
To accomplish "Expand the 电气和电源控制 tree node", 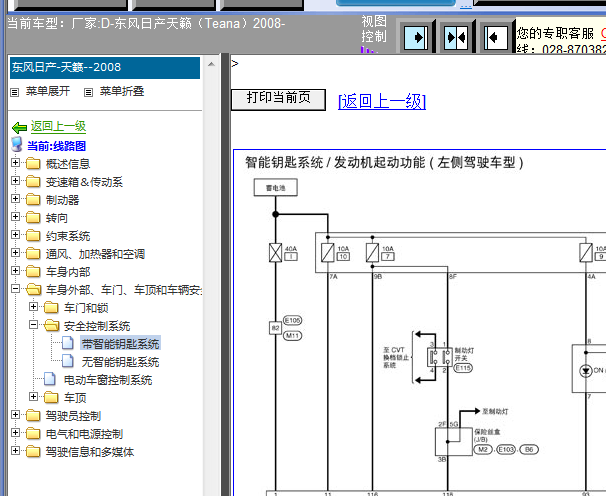I will tap(15, 432).
